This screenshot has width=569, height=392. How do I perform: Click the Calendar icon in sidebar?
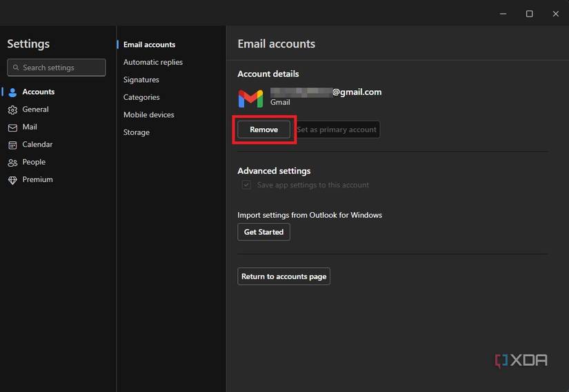coord(12,145)
